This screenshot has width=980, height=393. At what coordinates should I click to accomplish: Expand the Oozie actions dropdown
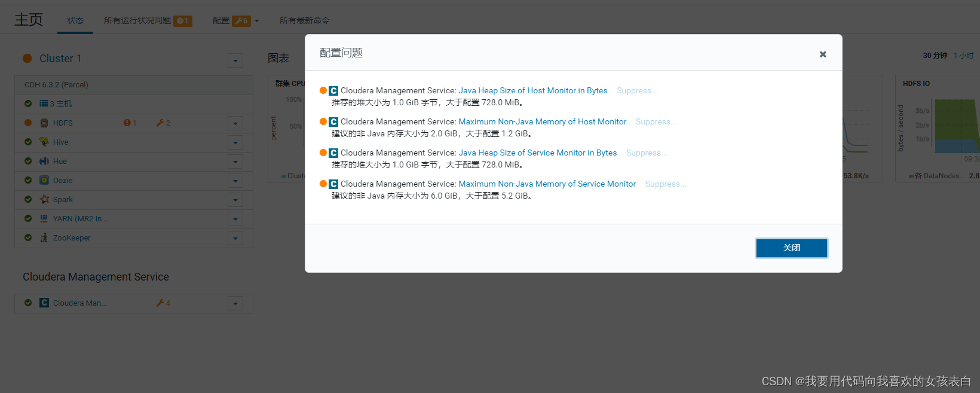[x=235, y=181]
